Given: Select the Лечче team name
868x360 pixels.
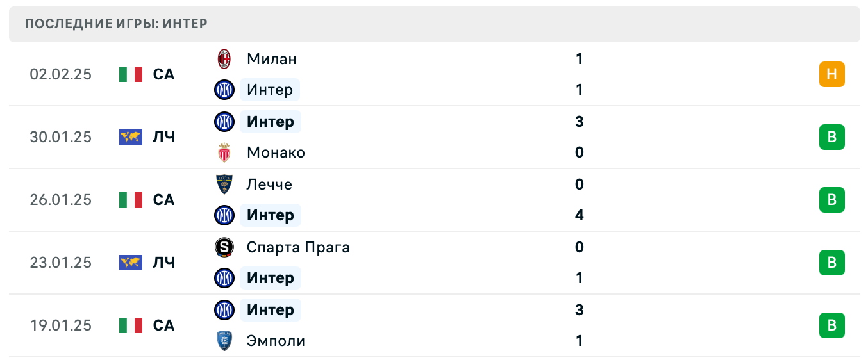Looking at the screenshot, I should click(269, 184).
